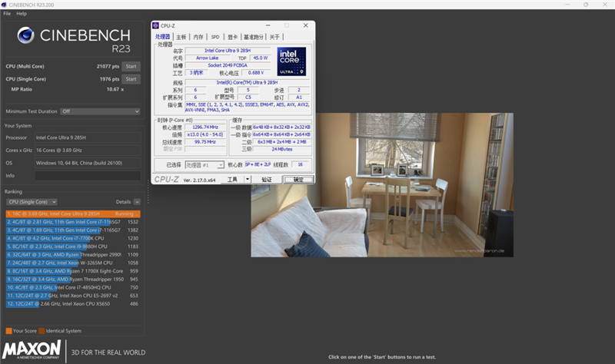615x364 pixels.
Task: Open the dropdown arrow beside 工具
Action: (x=248, y=180)
